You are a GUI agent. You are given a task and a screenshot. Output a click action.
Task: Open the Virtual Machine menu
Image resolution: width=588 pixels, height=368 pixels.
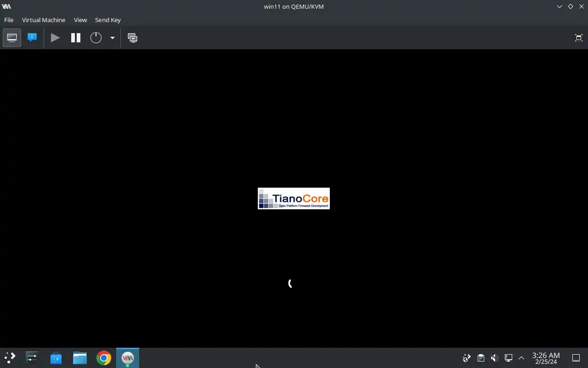point(44,20)
